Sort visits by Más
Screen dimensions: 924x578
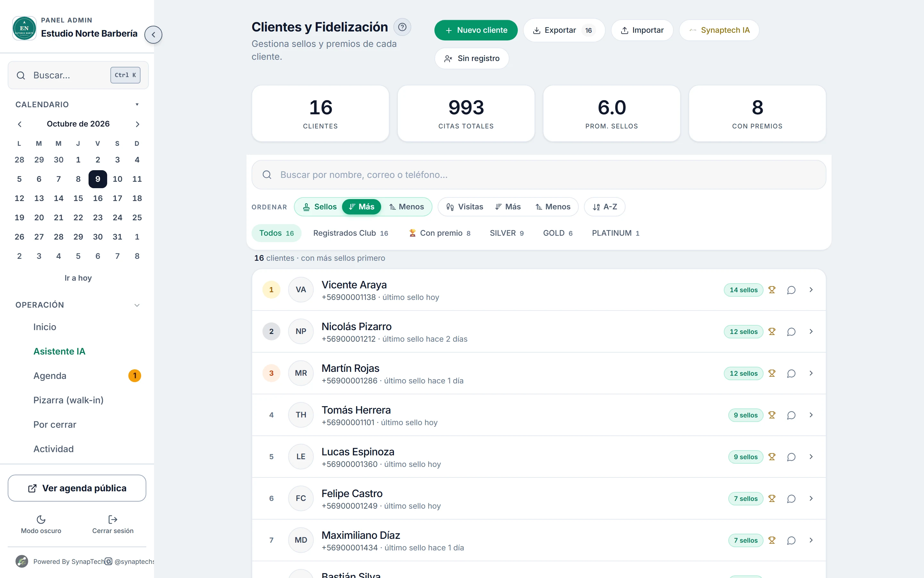[x=508, y=207]
